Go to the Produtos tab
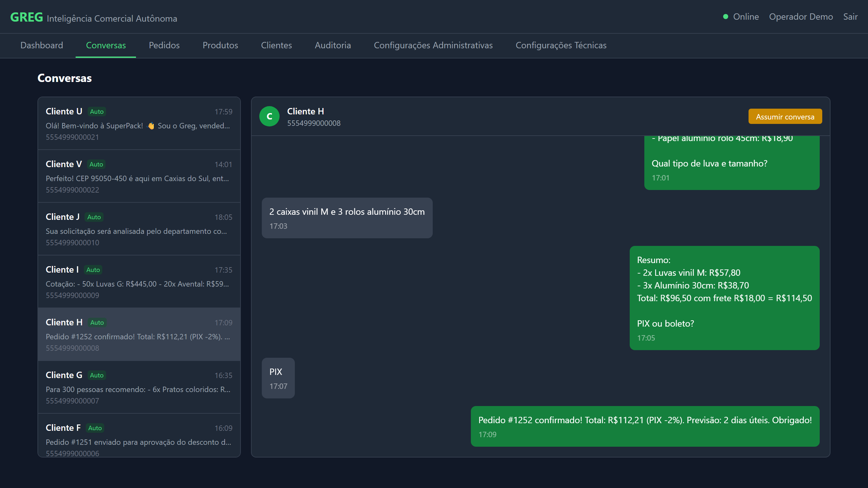Viewport: 868px width, 488px height. (220, 45)
